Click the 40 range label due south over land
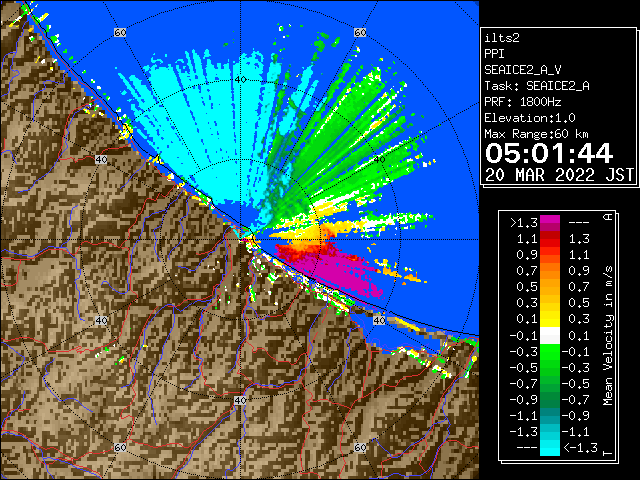The height and width of the screenshot is (480, 640). (240, 400)
